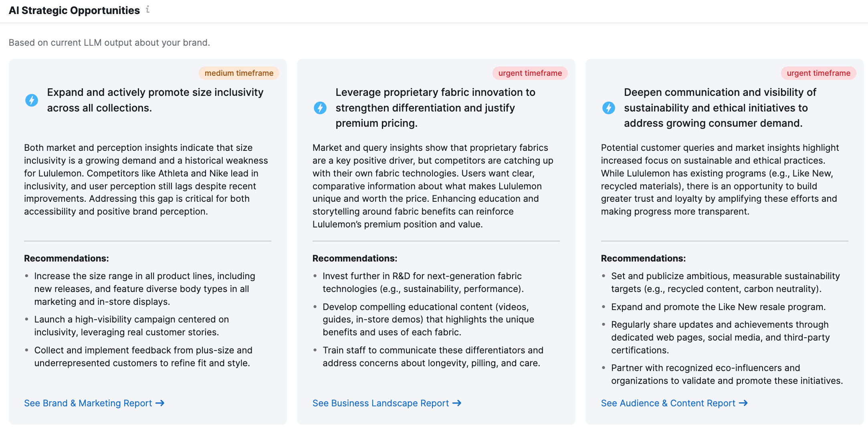Click the urgent timeframe badge on the sustainability card

click(x=818, y=73)
